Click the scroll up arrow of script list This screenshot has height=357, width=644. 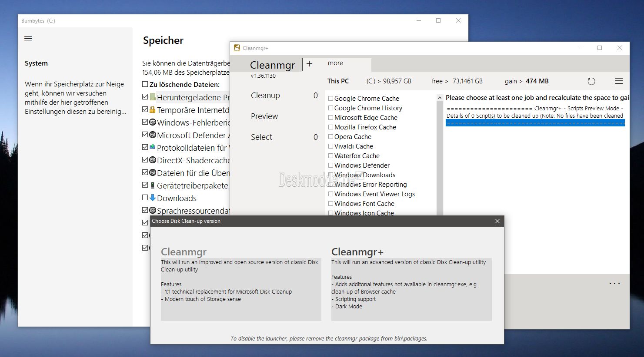[440, 98]
